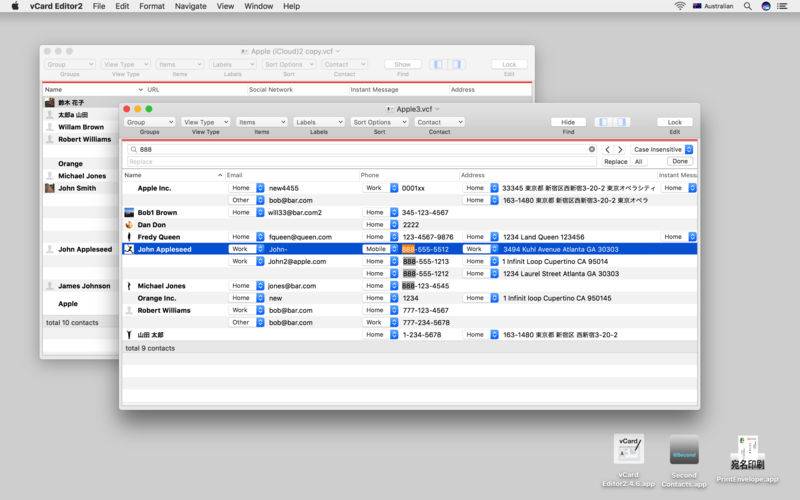Change email label for new4455

pyautogui.click(x=246, y=188)
